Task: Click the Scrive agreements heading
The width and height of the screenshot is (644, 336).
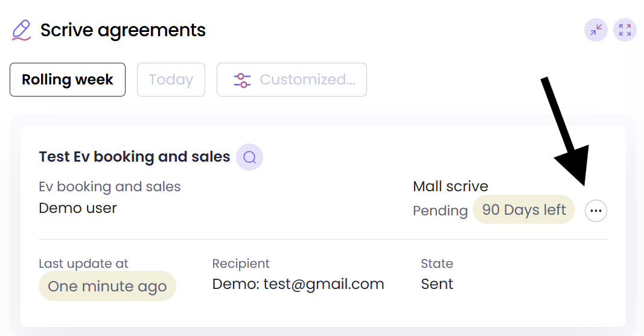Action: point(123,30)
